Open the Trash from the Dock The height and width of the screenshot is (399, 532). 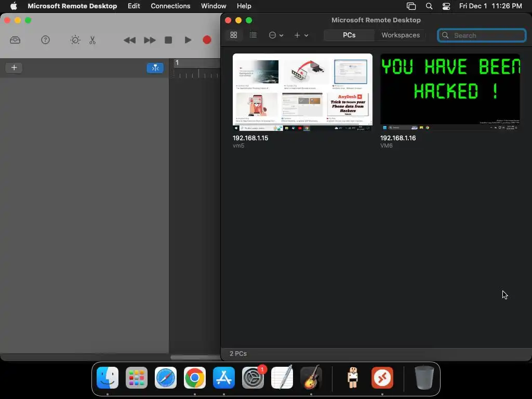pos(424,377)
